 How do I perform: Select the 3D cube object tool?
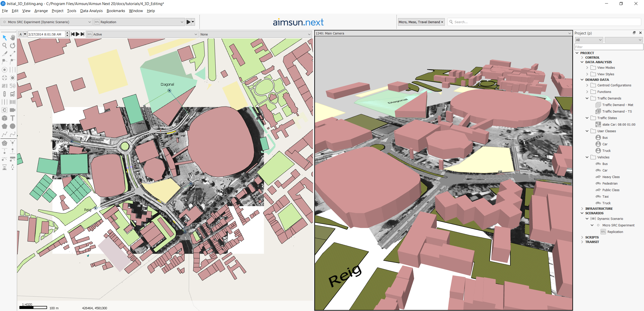pos(5,118)
